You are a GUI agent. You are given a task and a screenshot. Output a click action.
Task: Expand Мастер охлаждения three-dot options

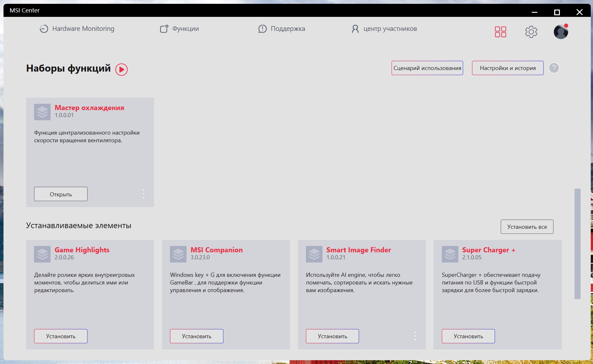click(x=144, y=194)
